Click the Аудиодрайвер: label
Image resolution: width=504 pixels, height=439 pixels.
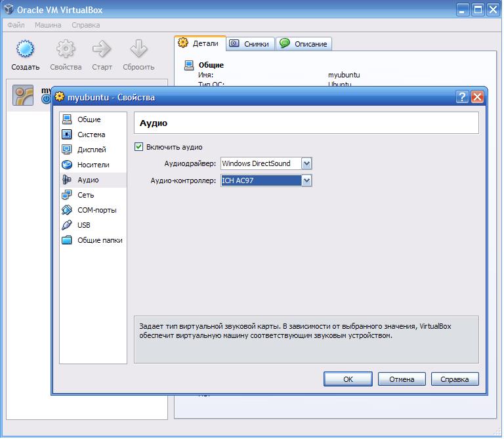click(x=190, y=163)
